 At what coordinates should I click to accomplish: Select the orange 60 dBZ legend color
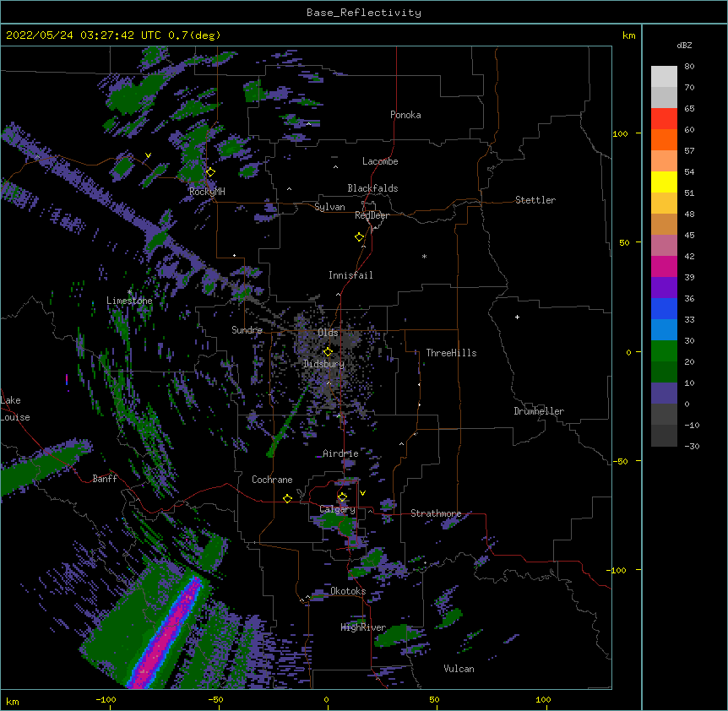664,139
